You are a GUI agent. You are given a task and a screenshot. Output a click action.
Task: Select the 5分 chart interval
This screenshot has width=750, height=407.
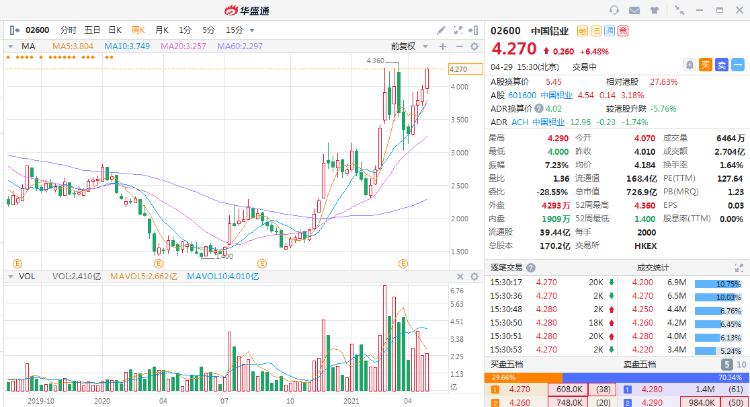click(208, 30)
